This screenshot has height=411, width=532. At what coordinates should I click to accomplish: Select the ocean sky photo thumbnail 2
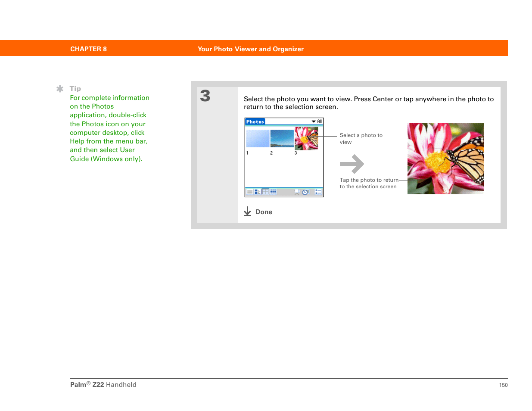coord(282,138)
